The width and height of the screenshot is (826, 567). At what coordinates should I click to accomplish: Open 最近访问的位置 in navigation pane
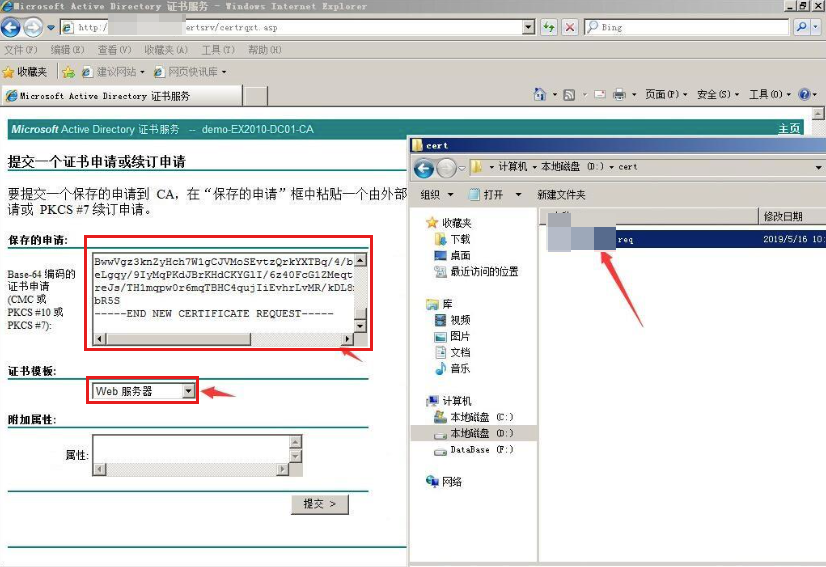pyautogui.click(x=484, y=272)
